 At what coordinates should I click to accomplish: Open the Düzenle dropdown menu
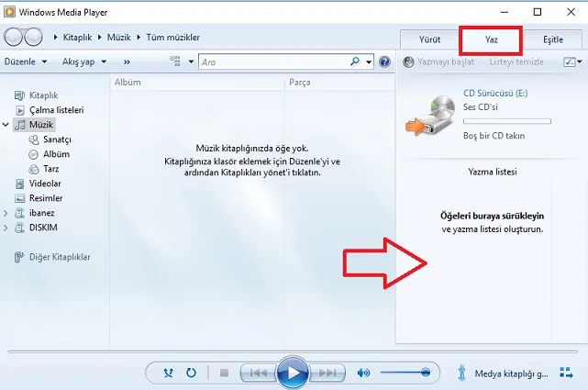point(26,61)
